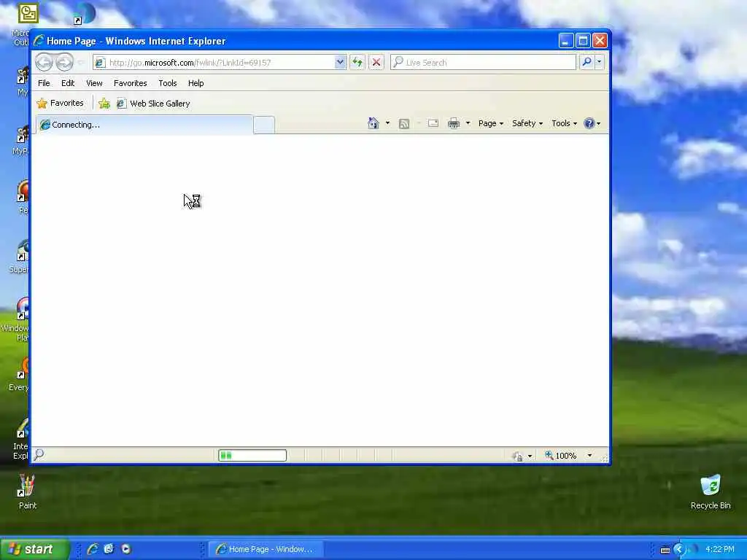Viewport: 747px width, 560px height.
Task: Click the Print printer icon
Action: tap(454, 123)
